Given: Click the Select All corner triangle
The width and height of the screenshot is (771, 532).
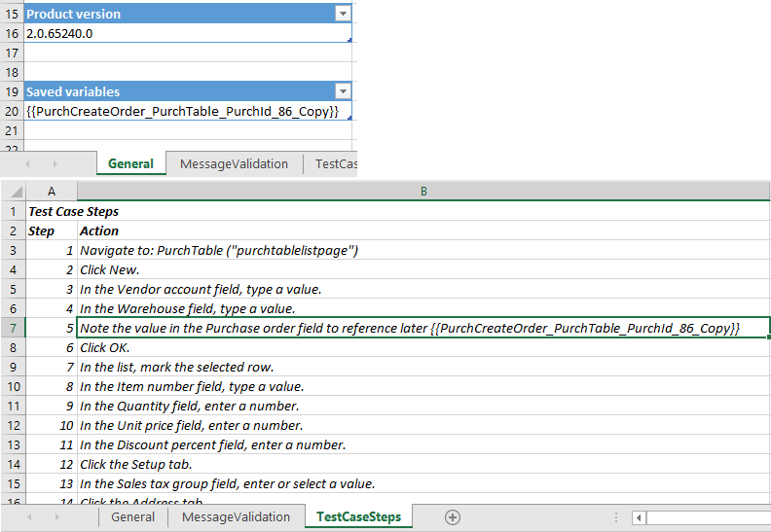Looking at the screenshot, I should point(13,192).
